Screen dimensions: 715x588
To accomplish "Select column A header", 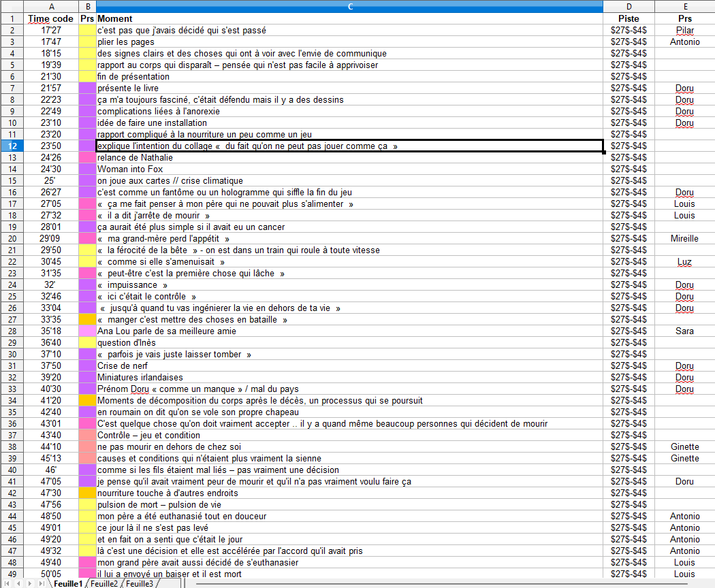I will pyautogui.click(x=52, y=6).
